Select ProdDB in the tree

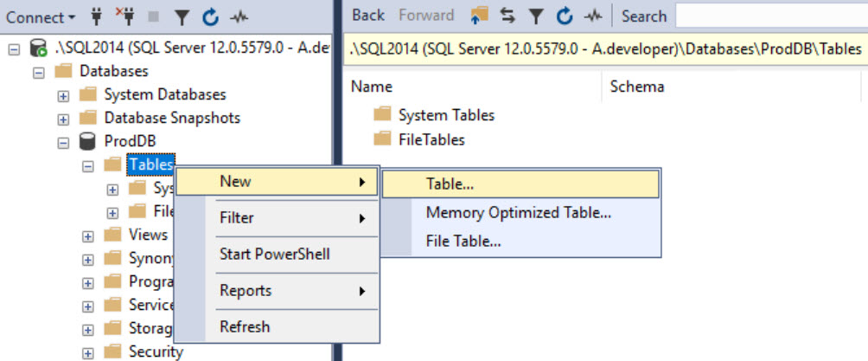click(130, 141)
